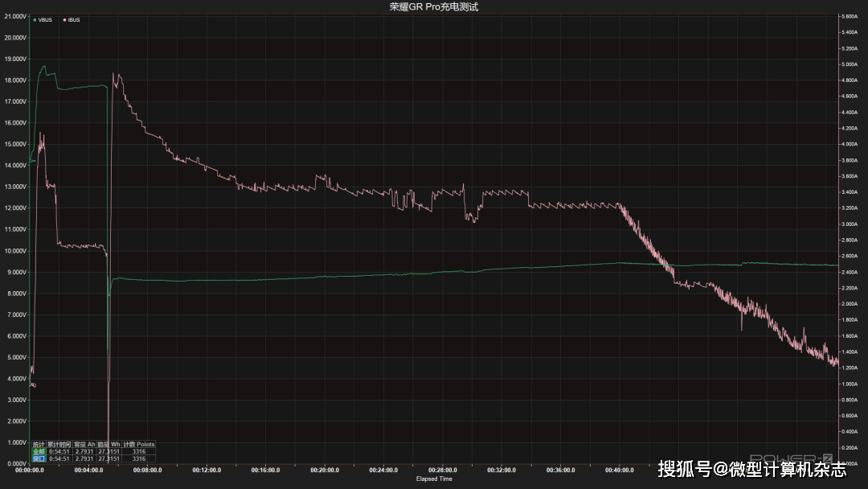Click the 统计 column header

point(39,444)
